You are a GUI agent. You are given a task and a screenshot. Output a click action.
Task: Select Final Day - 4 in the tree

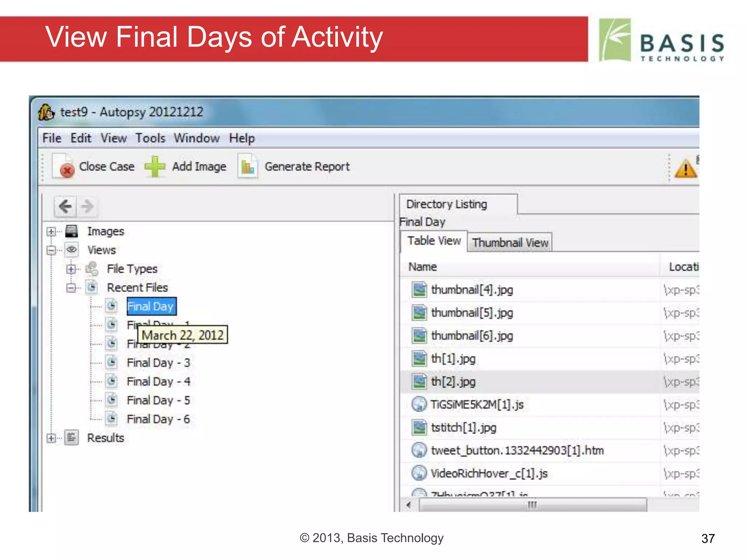pos(158,381)
